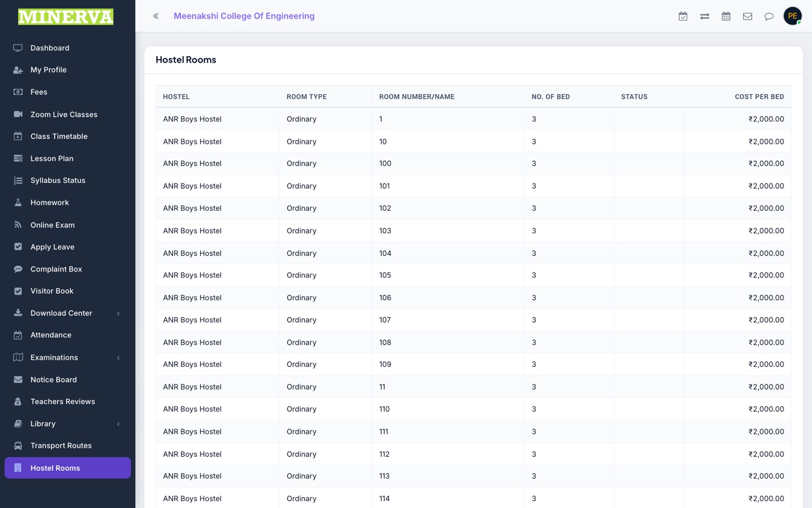Click the switch arrows icon in header

705,16
